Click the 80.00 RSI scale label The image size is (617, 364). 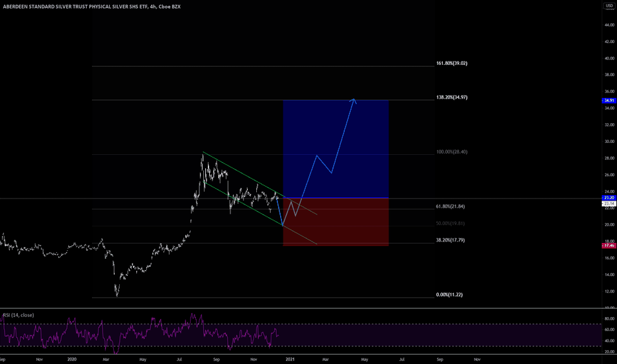click(x=610, y=319)
